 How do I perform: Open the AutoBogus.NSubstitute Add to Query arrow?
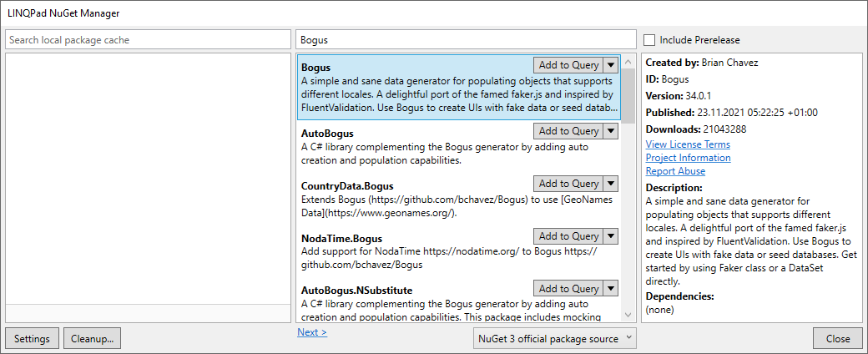coord(610,289)
